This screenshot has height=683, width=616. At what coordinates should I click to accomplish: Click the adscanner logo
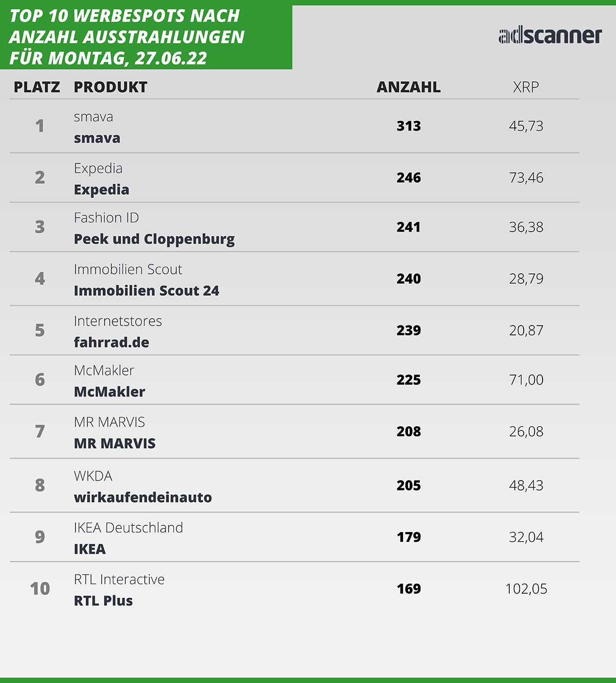coord(550,35)
